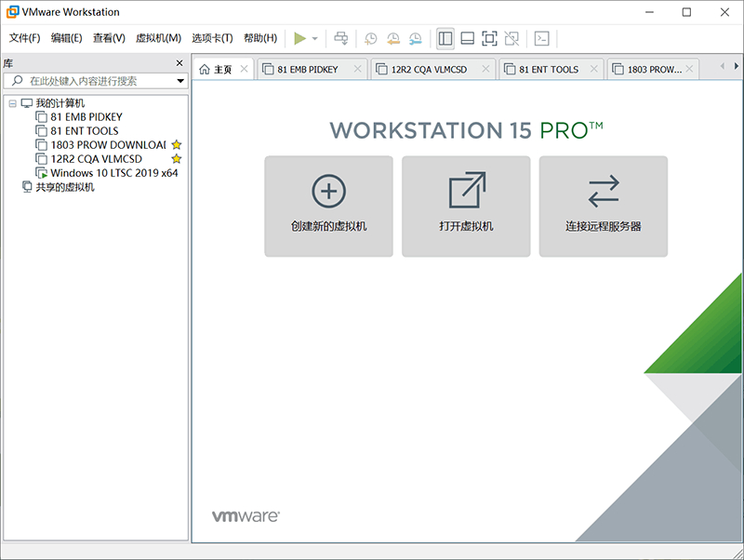Click 连接远程服务器 button
Viewport: 744px width, 560px height.
coord(603,206)
